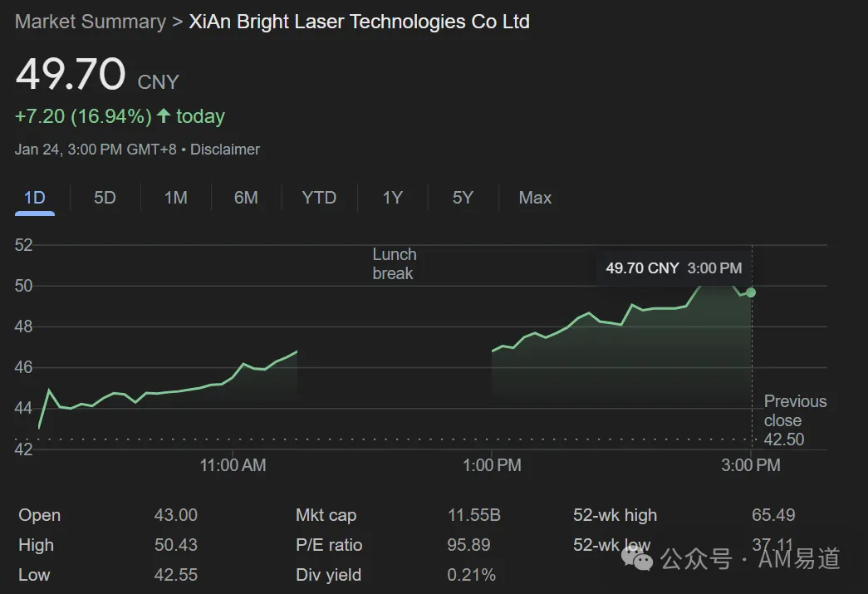This screenshot has height=594, width=868.
Task: Switch to the 5D tab
Action: coord(105,198)
